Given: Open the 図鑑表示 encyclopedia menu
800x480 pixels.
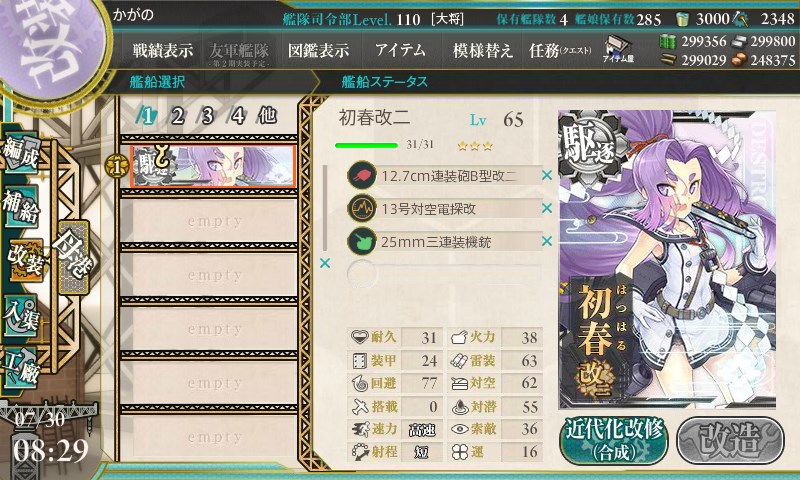Looking at the screenshot, I should [x=318, y=50].
